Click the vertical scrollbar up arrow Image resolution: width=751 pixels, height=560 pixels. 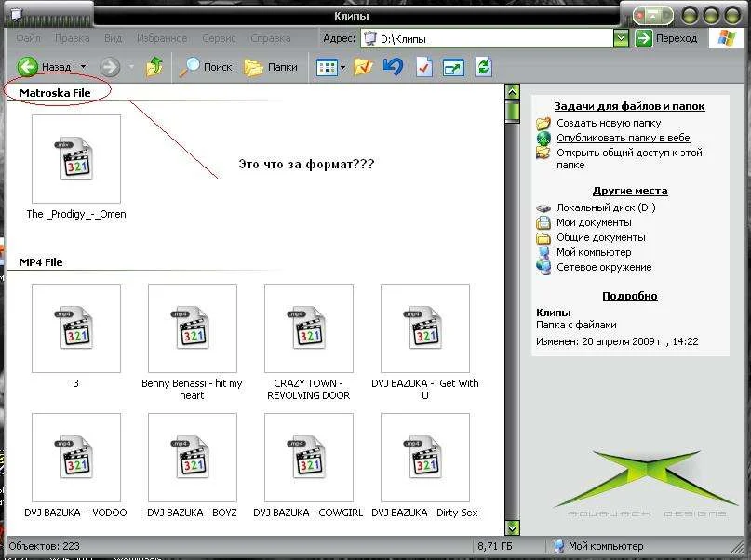[x=513, y=92]
